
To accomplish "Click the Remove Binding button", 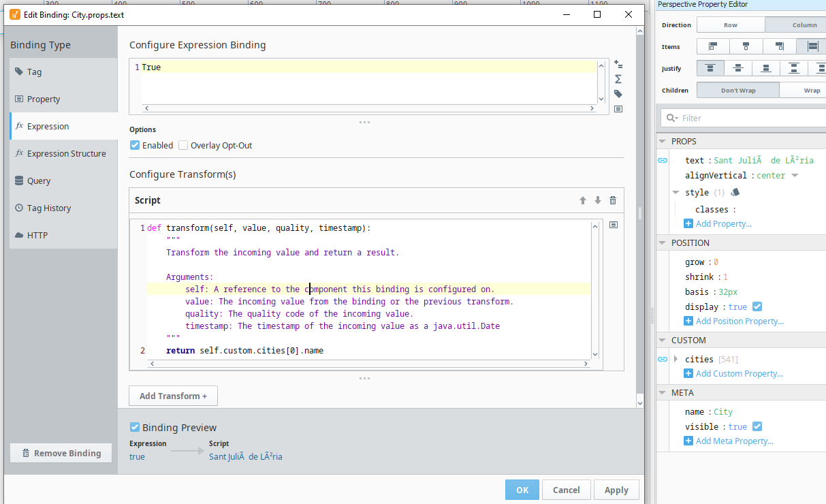I will pyautogui.click(x=61, y=453).
